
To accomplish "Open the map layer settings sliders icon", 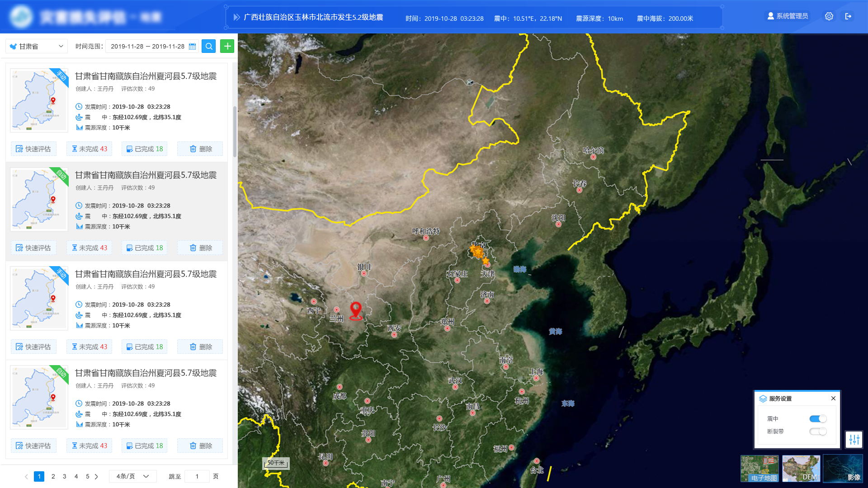I will pyautogui.click(x=854, y=439).
